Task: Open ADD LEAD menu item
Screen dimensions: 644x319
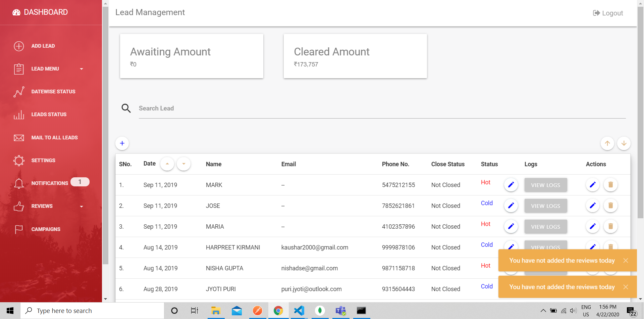Action: coord(43,46)
